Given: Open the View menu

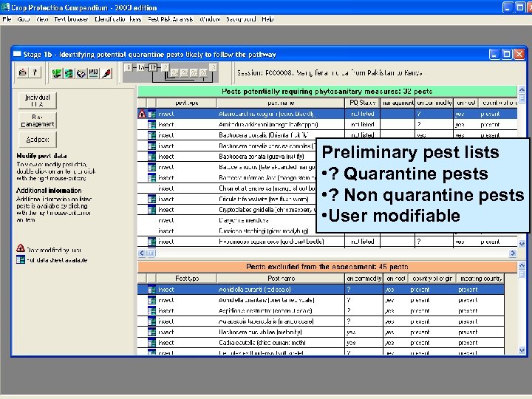Looking at the screenshot, I should click(x=42, y=19).
